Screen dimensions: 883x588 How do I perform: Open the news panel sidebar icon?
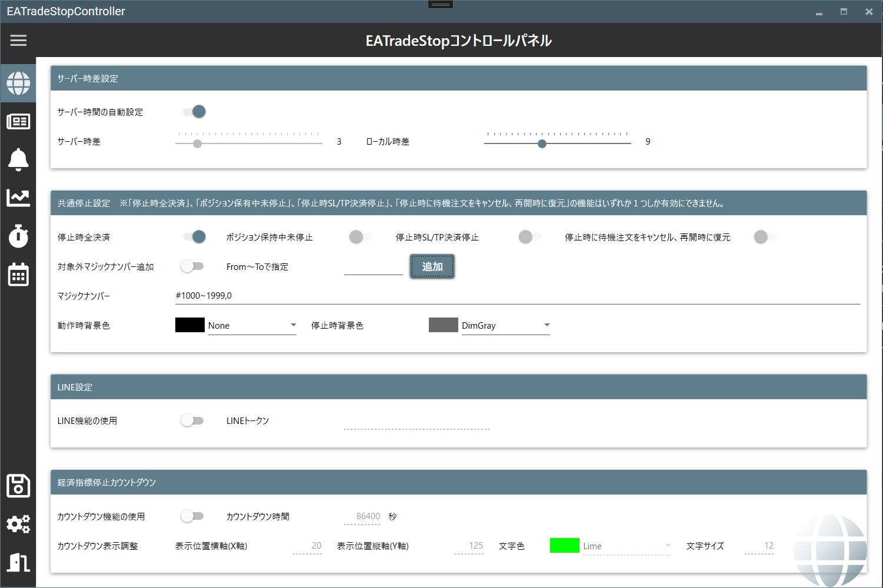[x=18, y=121]
